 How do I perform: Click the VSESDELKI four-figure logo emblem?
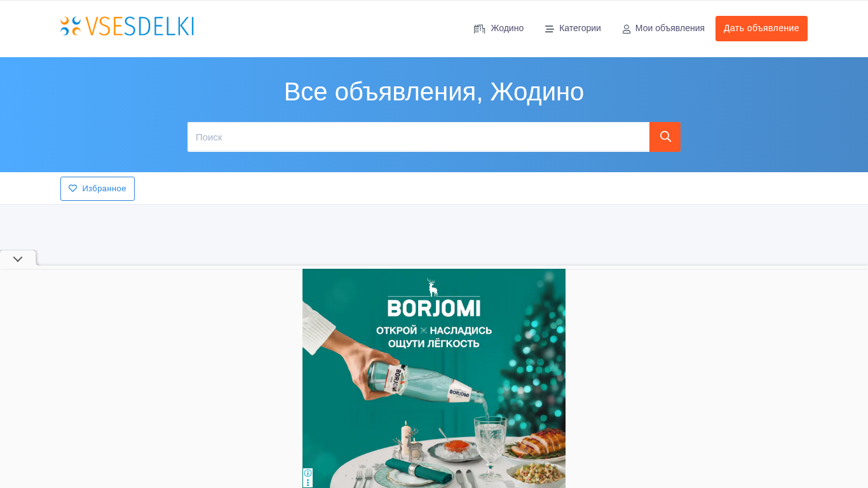[71, 26]
